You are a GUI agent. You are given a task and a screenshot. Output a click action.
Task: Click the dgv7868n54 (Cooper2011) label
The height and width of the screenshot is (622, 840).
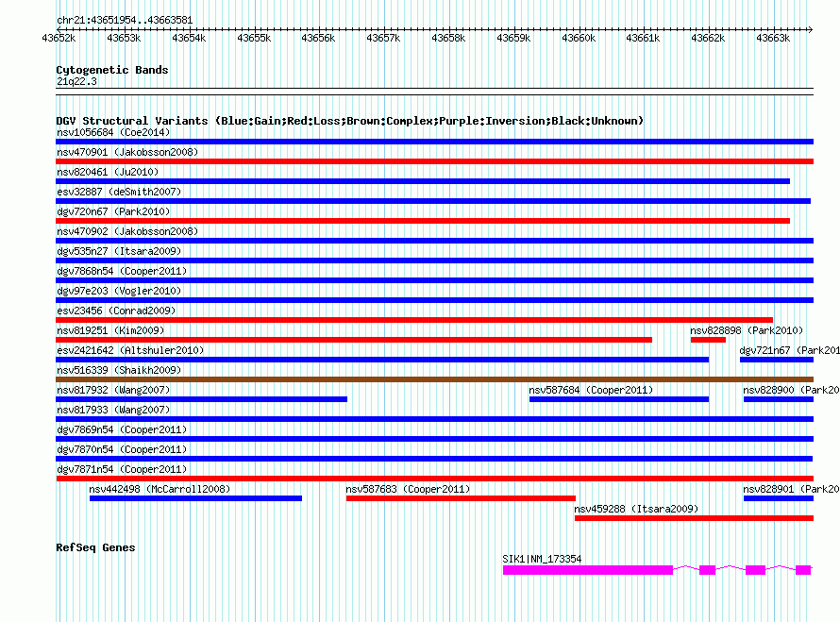click(x=122, y=271)
